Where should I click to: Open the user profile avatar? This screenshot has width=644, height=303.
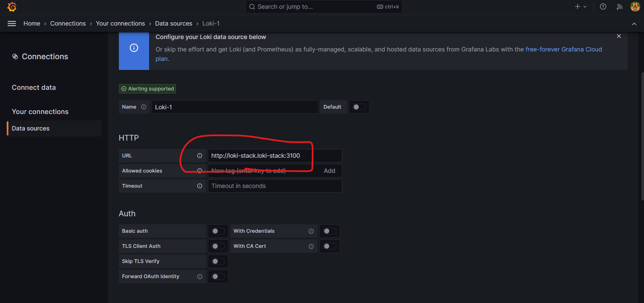click(635, 7)
